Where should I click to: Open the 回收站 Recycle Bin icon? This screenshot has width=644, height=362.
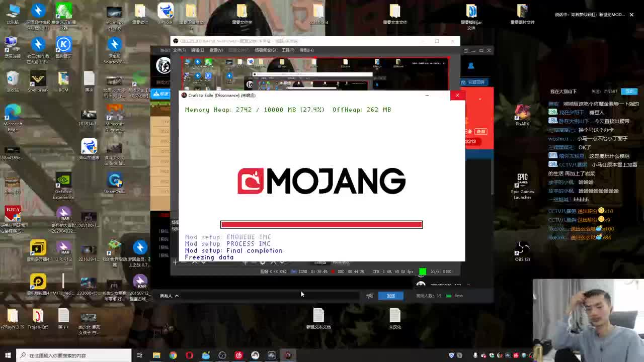[13, 82]
